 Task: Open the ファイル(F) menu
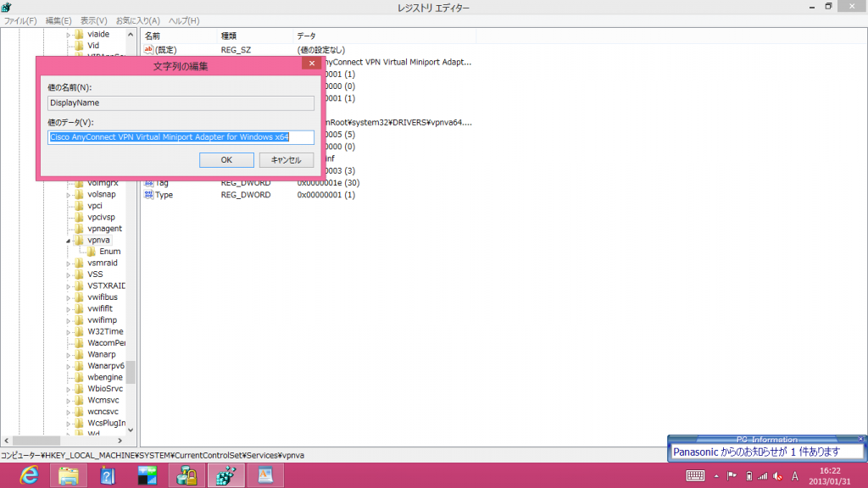[20, 20]
